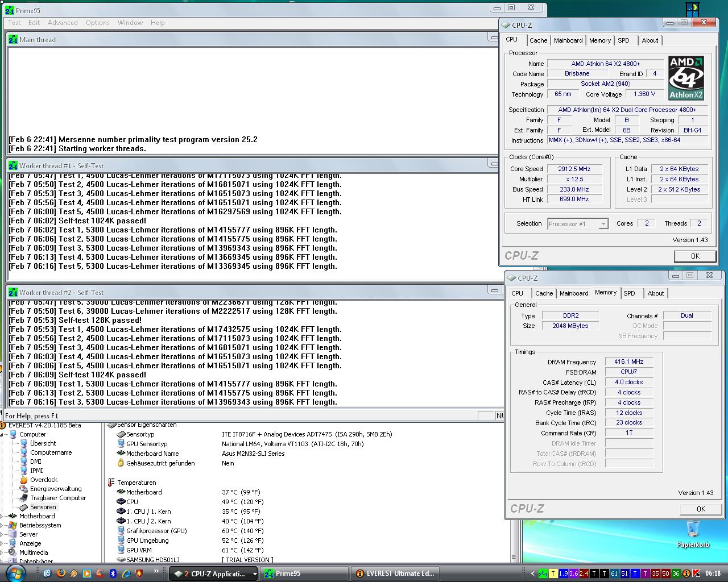Open About tab in upper CPU-Z window
The width and height of the screenshot is (728, 582).
(650, 40)
